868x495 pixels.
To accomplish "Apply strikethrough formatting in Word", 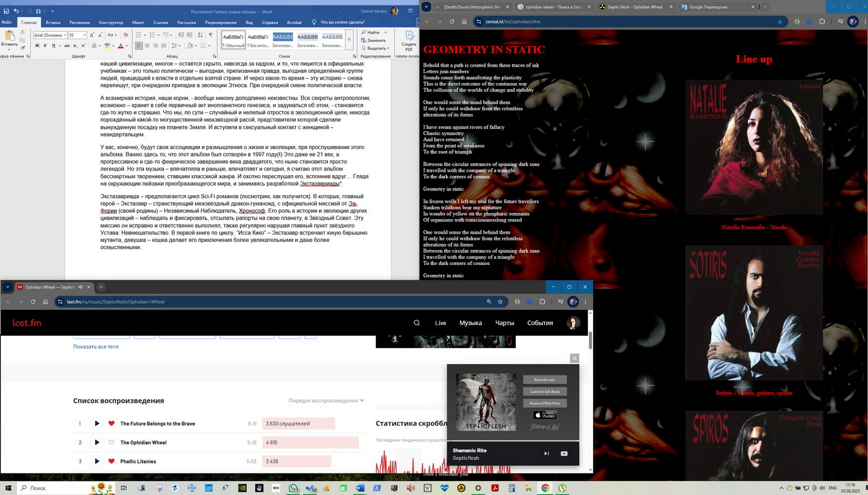I will click(67, 46).
